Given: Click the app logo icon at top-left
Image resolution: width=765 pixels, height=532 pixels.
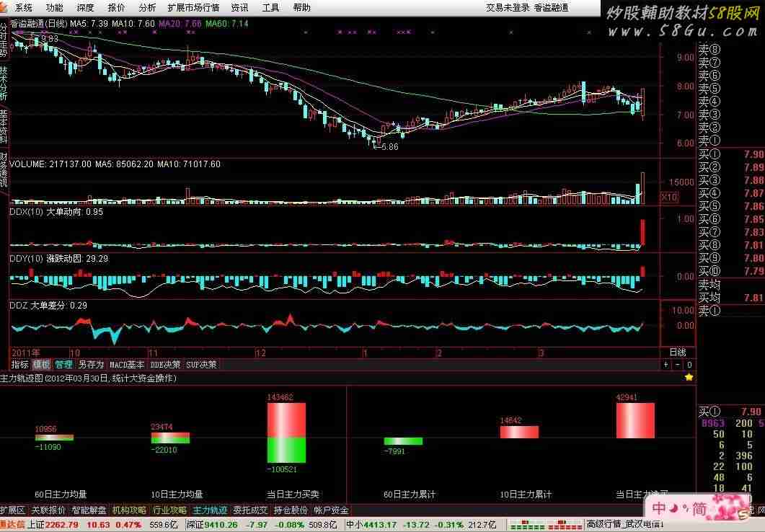Looking at the screenshot, I should (x=6, y=7).
